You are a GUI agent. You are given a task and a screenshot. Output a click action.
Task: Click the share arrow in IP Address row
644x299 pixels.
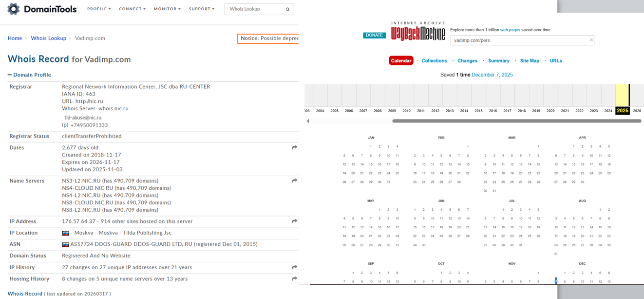(294, 221)
